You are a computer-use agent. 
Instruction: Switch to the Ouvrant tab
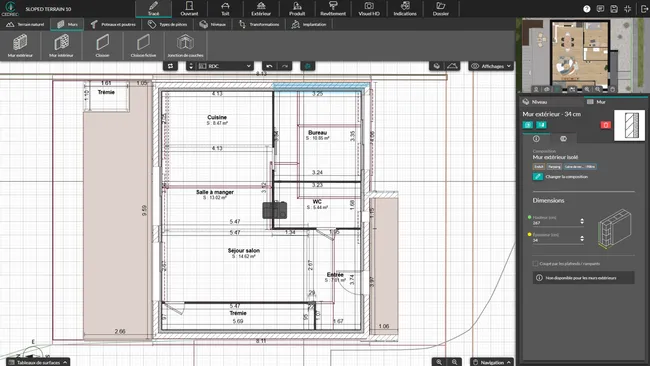pos(189,9)
